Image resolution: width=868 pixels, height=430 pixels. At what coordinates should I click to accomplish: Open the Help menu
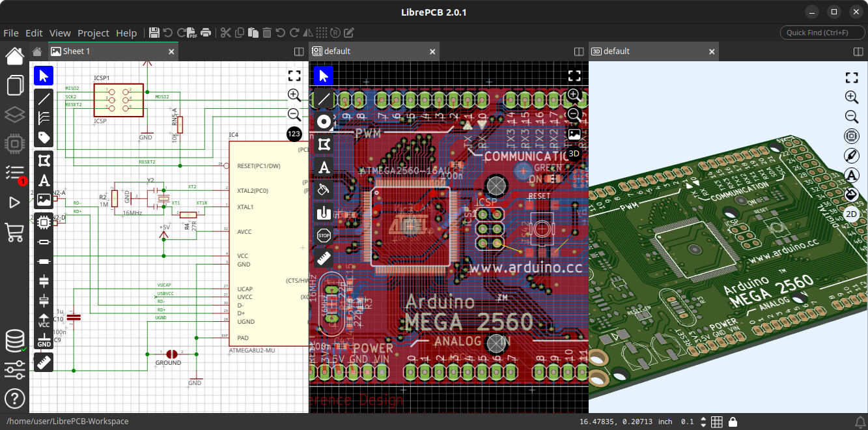126,33
